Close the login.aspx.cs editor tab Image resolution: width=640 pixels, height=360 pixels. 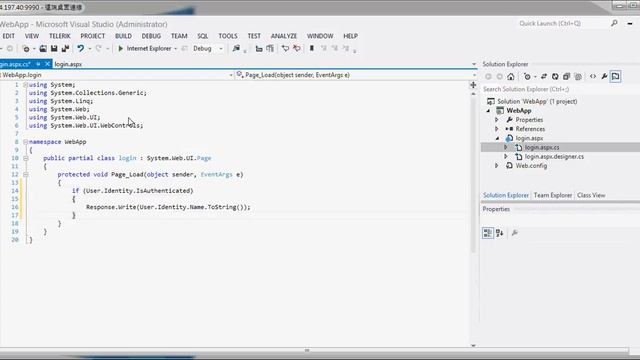pos(47,64)
